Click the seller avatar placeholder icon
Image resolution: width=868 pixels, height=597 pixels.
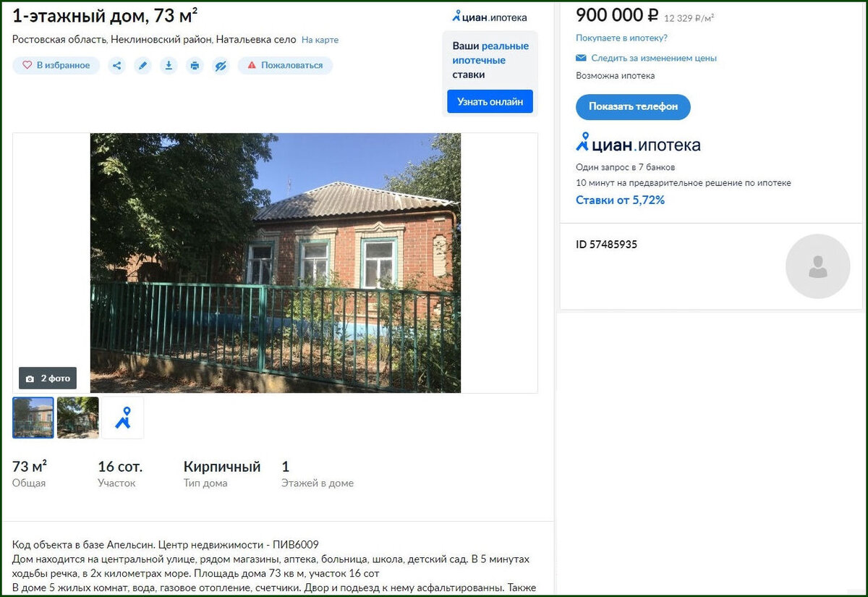(818, 266)
